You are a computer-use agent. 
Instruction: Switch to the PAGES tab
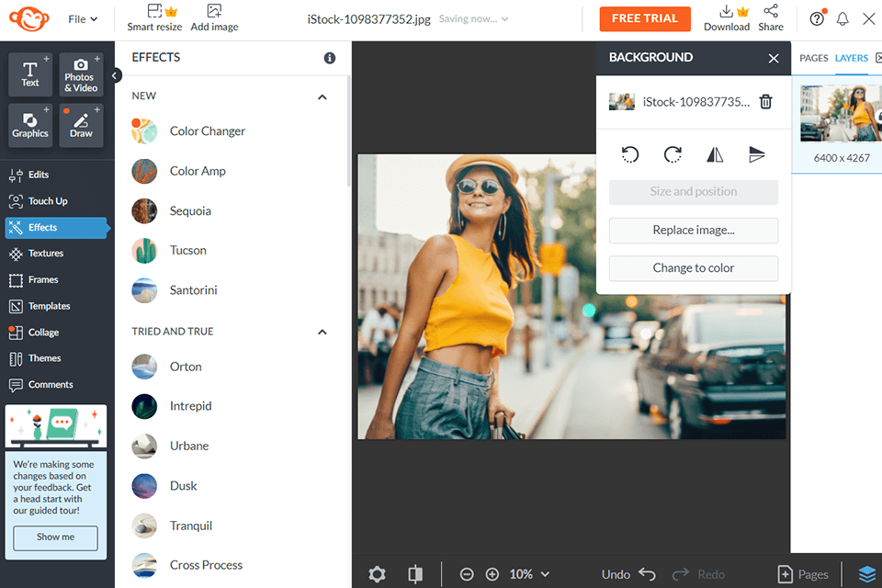[x=813, y=59]
